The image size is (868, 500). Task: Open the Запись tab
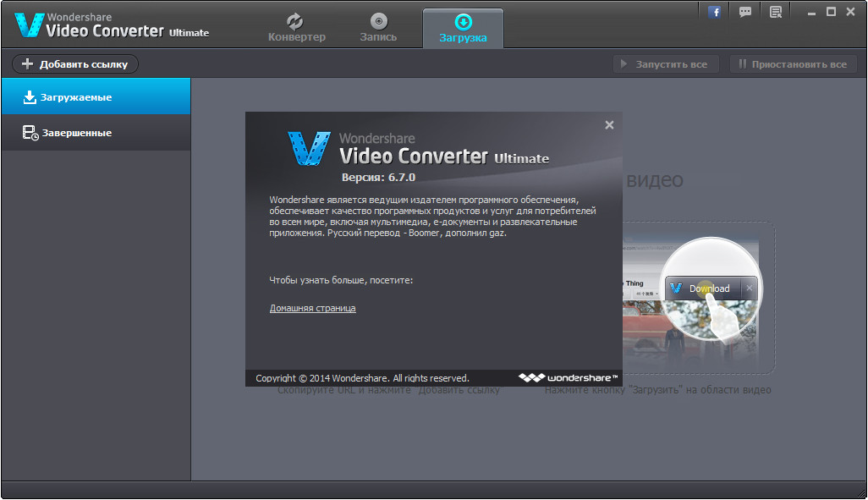point(379,28)
